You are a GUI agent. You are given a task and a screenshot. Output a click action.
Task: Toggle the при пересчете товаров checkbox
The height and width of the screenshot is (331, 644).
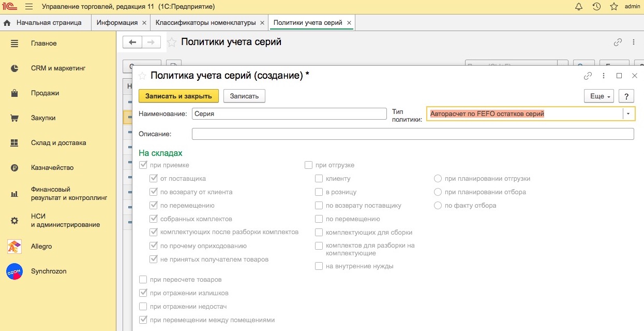[143, 280]
